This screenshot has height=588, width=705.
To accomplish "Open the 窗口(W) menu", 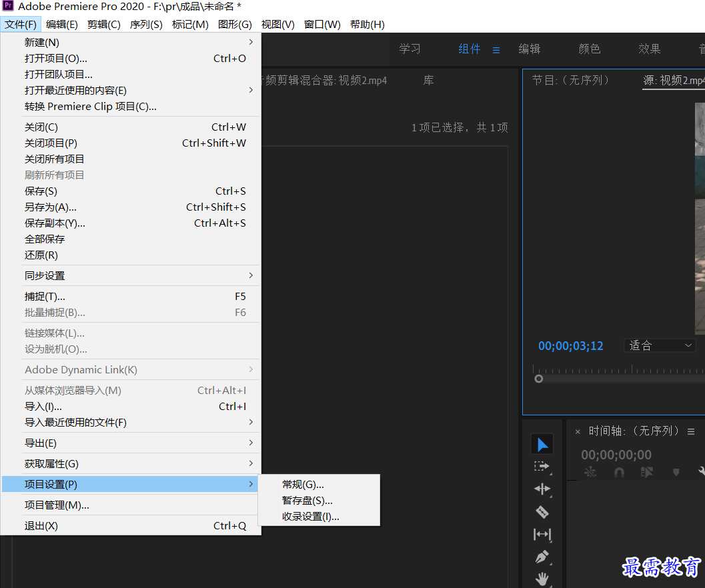I will 322,24.
